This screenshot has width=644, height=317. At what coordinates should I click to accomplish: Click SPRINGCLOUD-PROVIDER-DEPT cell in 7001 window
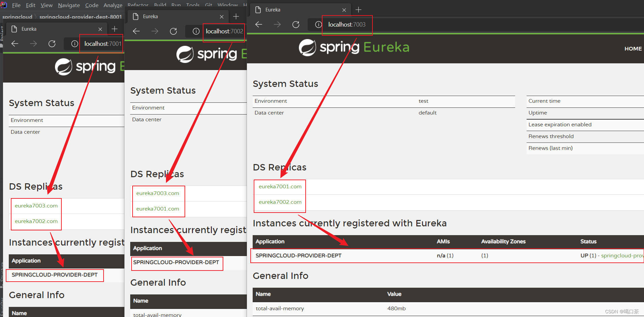pyautogui.click(x=55, y=275)
